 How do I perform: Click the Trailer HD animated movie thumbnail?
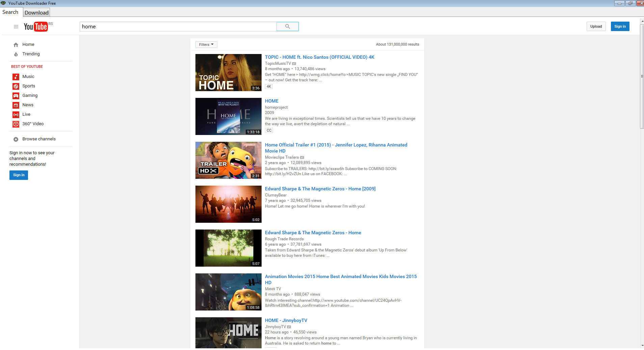229,160
